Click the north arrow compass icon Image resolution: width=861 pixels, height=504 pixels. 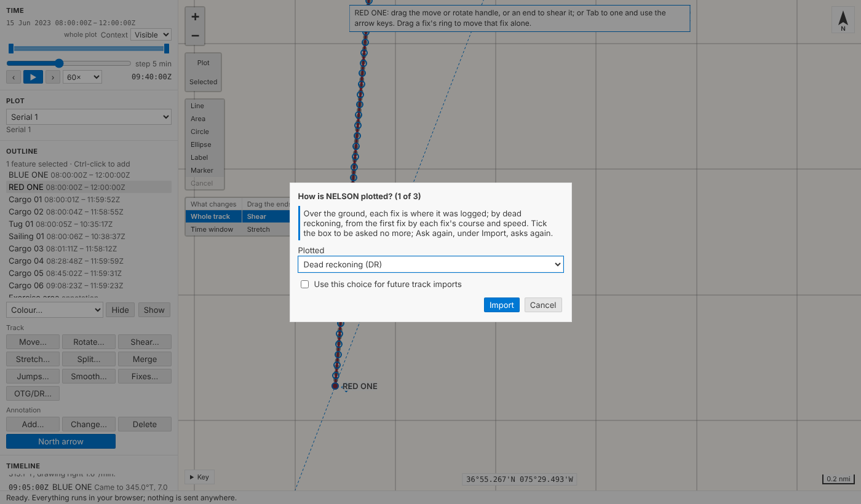(x=843, y=20)
